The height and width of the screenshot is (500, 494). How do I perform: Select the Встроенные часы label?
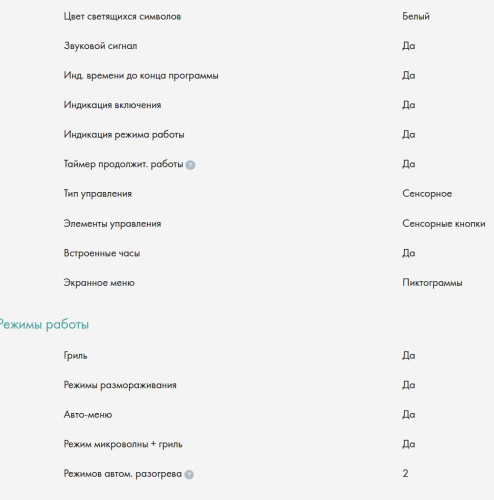click(x=102, y=253)
